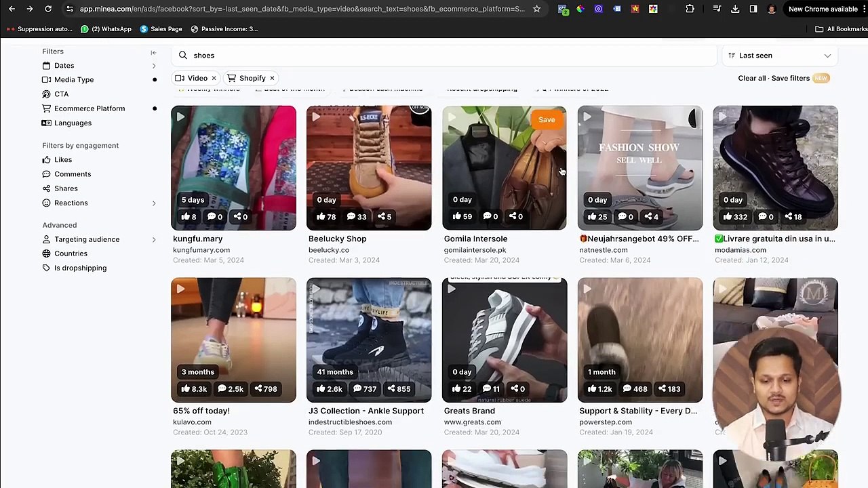The width and height of the screenshot is (868, 488).
Task: Open Sales Page bookmark
Action: tap(161, 29)
